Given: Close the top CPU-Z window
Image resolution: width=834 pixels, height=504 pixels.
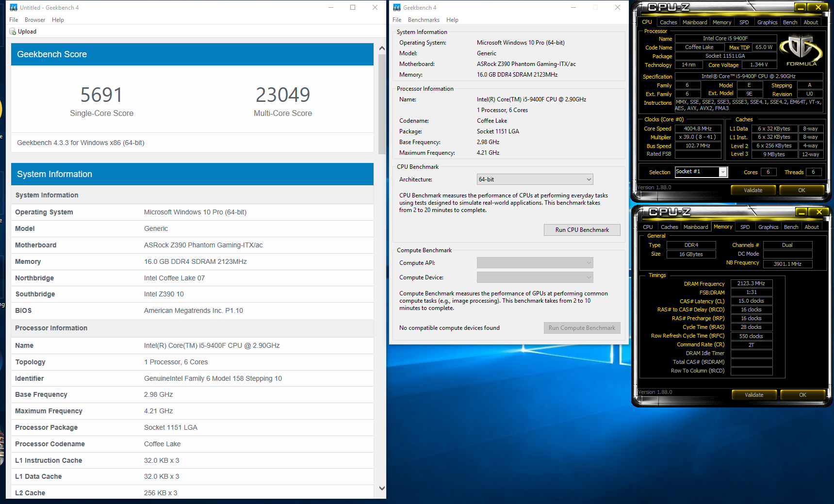Looking at the screenshot, I should pos(818,7).
